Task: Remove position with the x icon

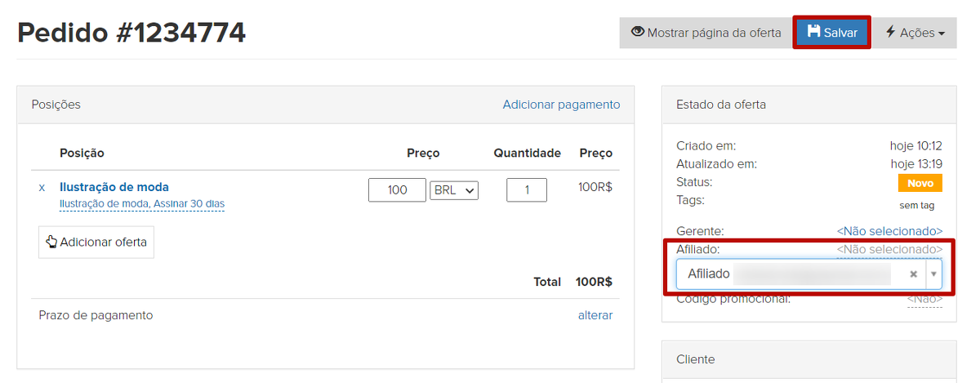Action: click(x=42, y=188)
